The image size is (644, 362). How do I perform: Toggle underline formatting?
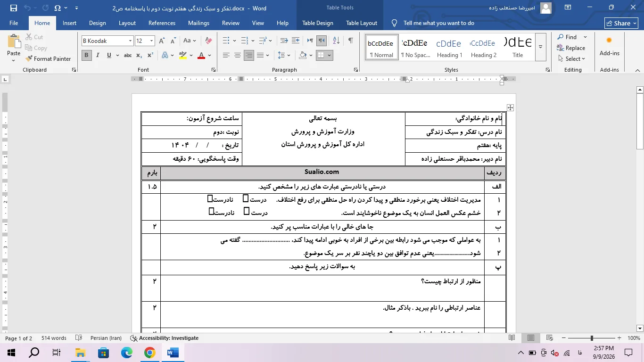(109, 55)
